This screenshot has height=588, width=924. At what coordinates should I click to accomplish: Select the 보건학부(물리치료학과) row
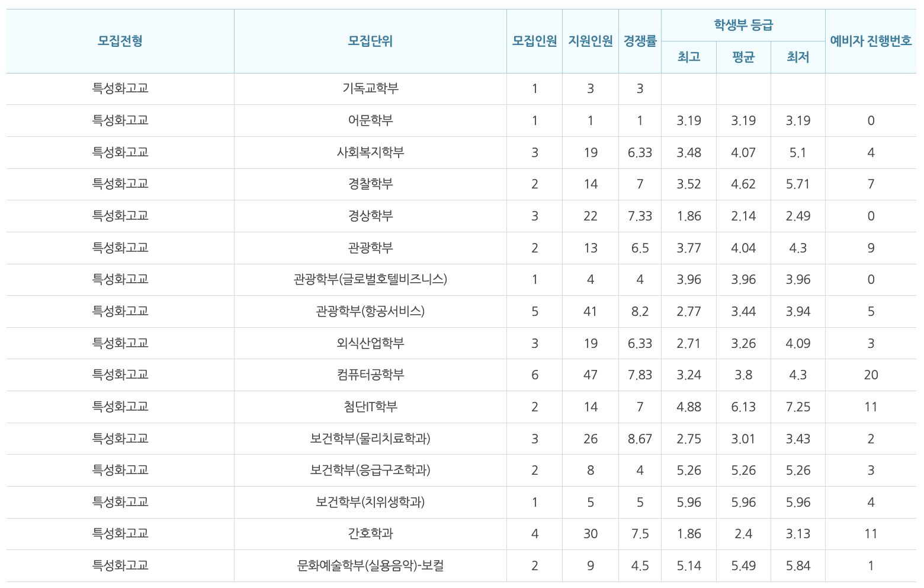(370, 439)
